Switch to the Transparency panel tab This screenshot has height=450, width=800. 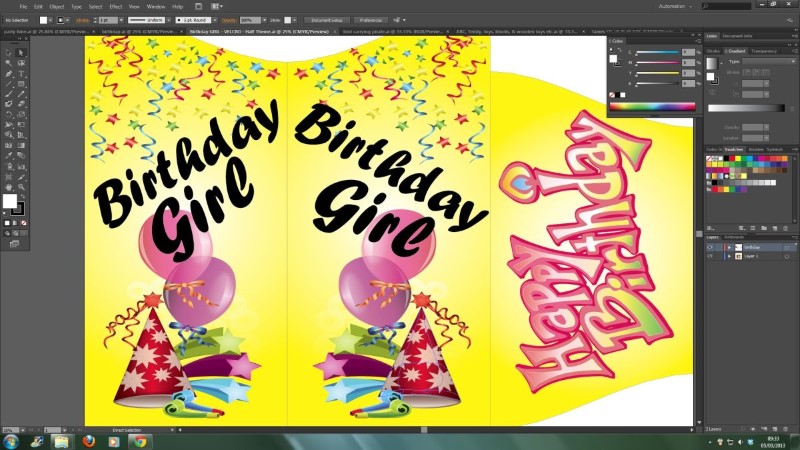[764, 50]
